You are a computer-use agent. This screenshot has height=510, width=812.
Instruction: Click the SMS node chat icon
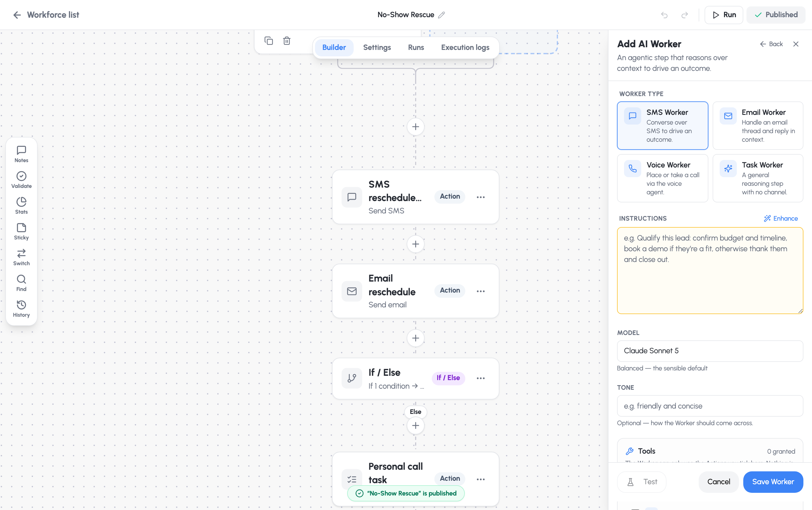click(352, 197)
